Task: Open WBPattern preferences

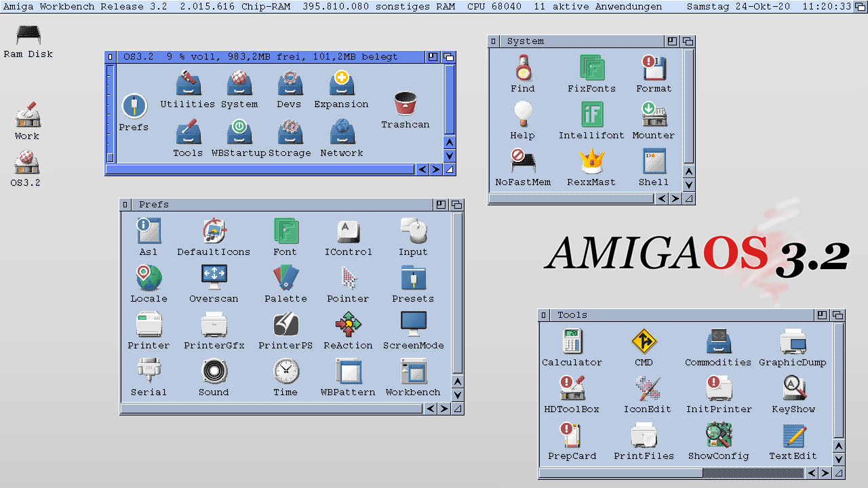Action: click(348, 371)
